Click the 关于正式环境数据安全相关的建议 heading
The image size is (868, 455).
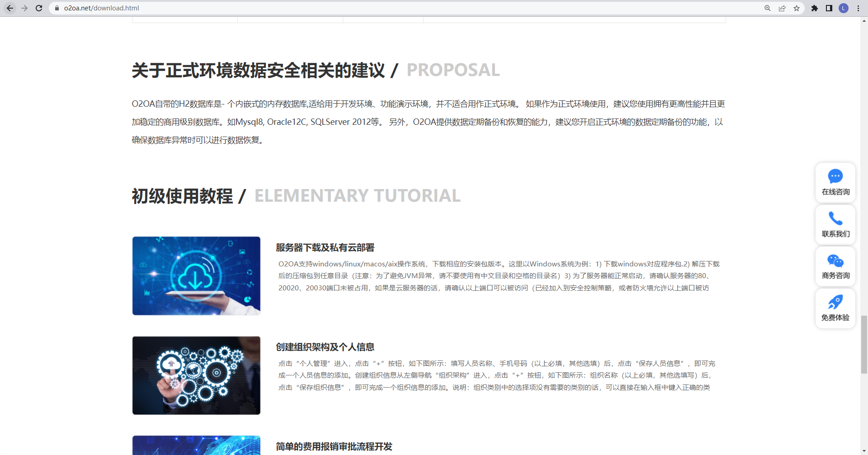[258, 71]
